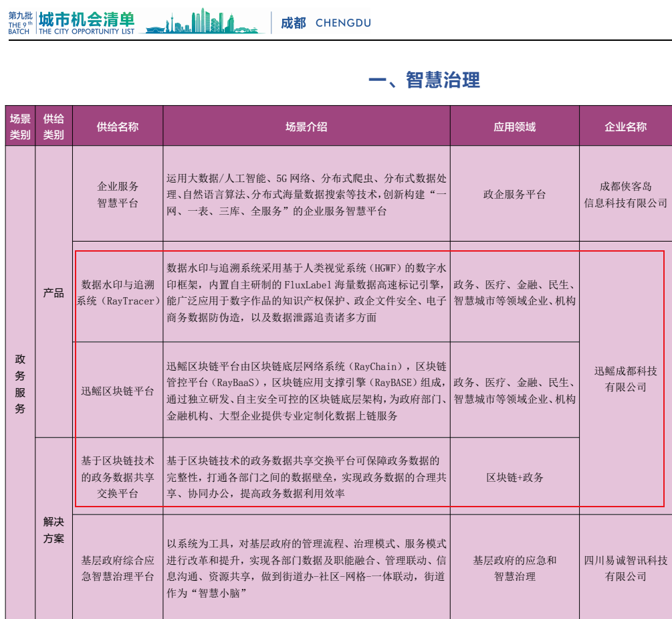Click the 场景类别 column header
This screenshot has width=672, height=619.
[x=20, y=126]
